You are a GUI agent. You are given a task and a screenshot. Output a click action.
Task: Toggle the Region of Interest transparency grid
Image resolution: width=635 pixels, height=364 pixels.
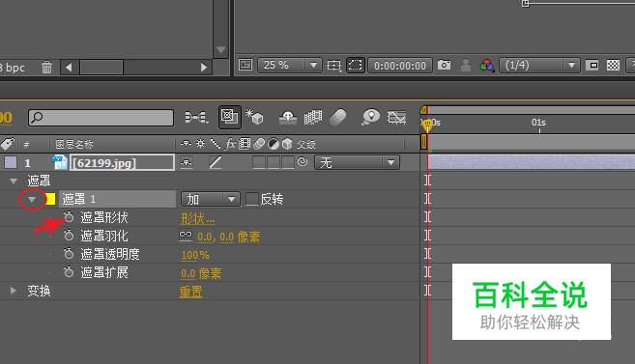[x=613, y=65]
